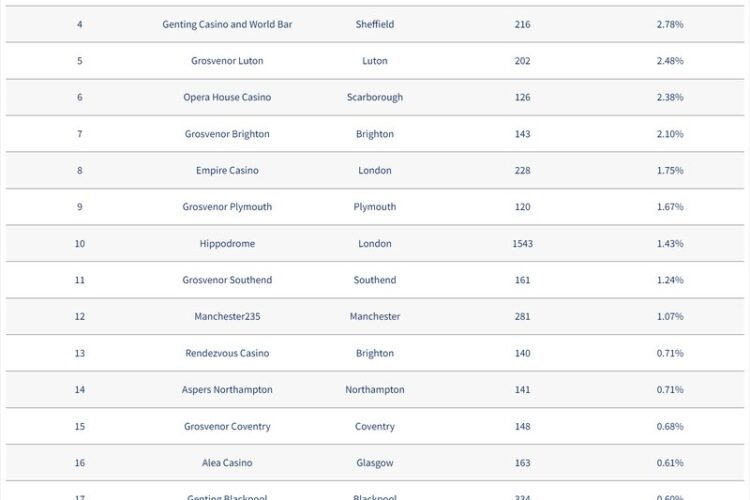Click the Rendezvous Casino name
This screenshot has width=750, height=500.
(x=227, y=353)
